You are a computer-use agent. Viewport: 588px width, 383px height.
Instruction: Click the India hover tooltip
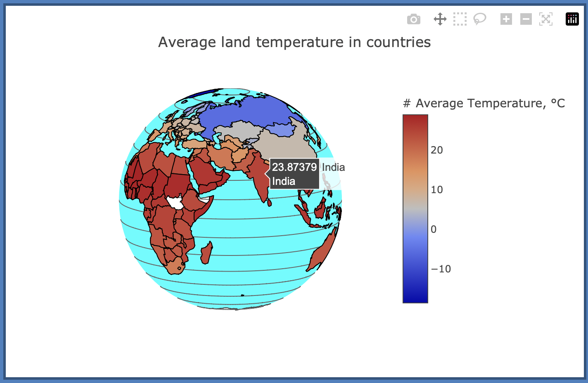[294, 174]
